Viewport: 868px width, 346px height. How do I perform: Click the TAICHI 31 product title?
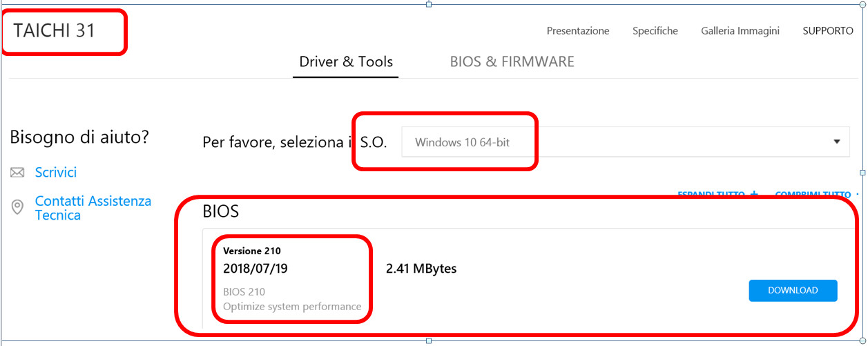(54, 30)
